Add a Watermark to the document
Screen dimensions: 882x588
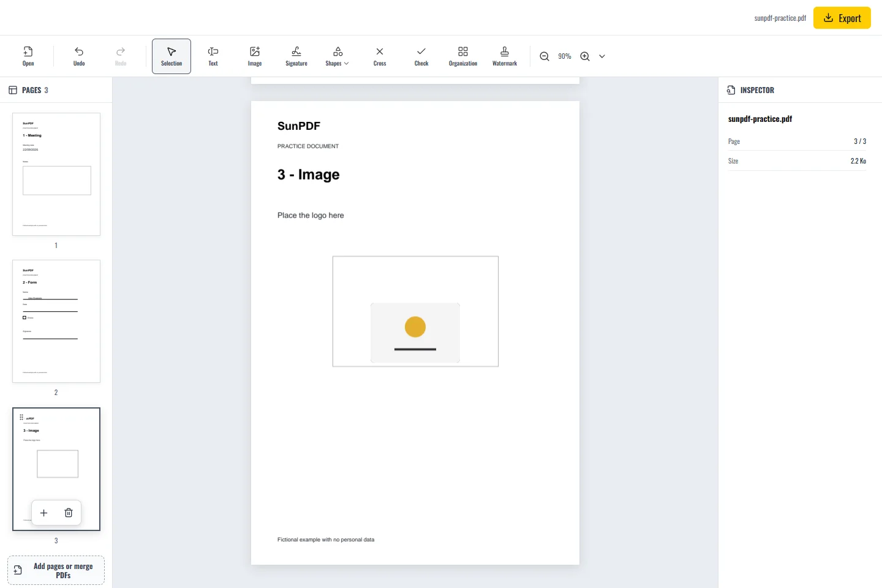pos(505,56)
